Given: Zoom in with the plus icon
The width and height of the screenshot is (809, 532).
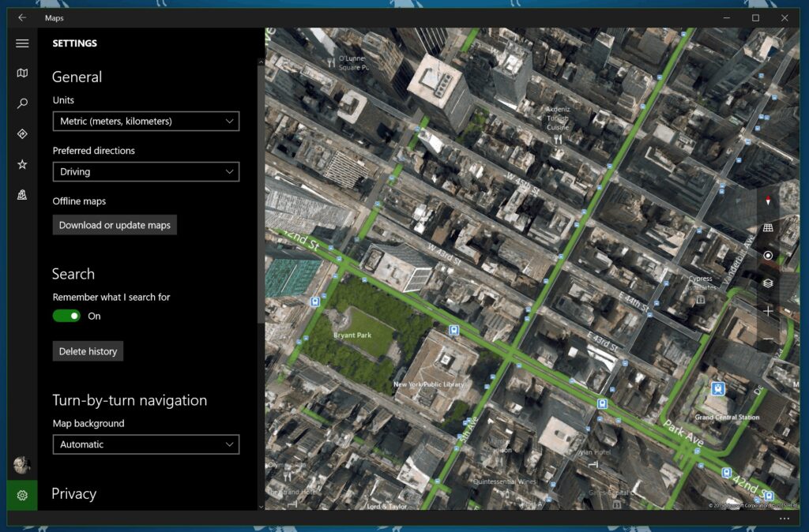Looking at the screenshot, I should coord(768,311).
